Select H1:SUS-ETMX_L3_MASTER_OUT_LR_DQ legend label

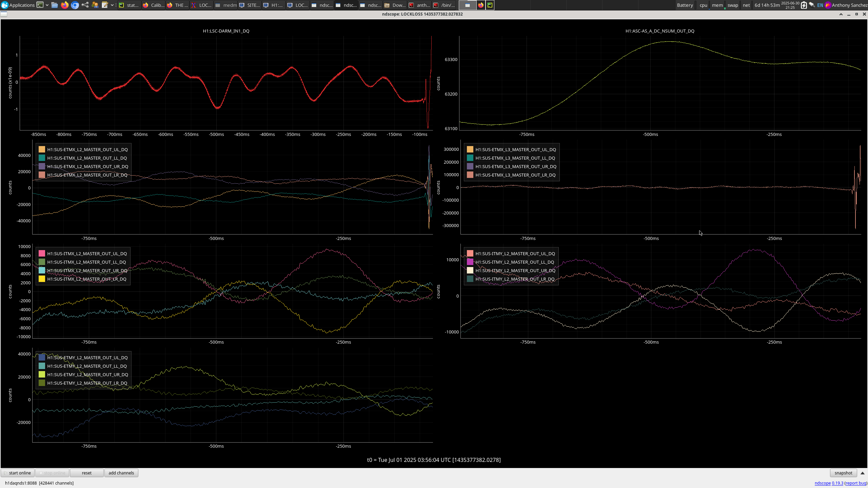[x=515, y=175]
